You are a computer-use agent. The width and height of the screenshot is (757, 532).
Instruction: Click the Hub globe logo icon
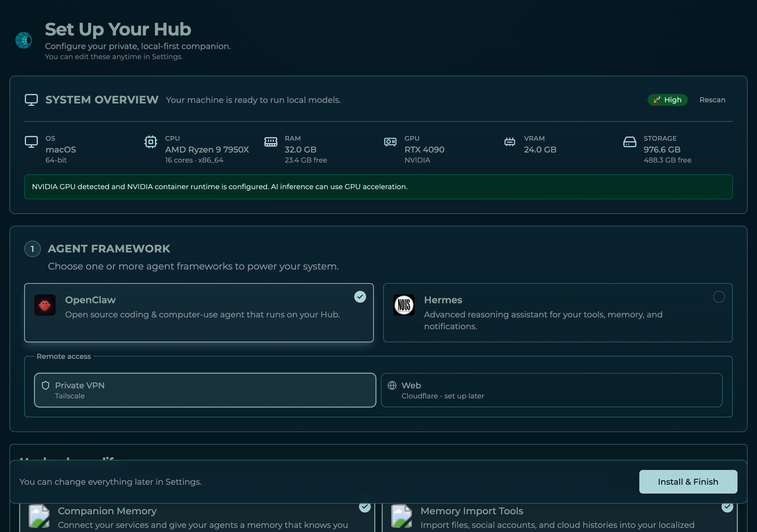click(x=24, y=40)
